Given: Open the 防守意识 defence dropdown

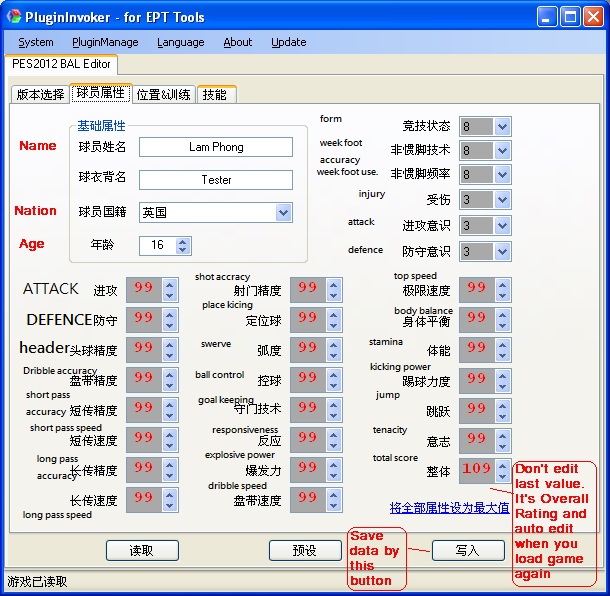Looking at the screenshot, I should [x=502, y=251].
